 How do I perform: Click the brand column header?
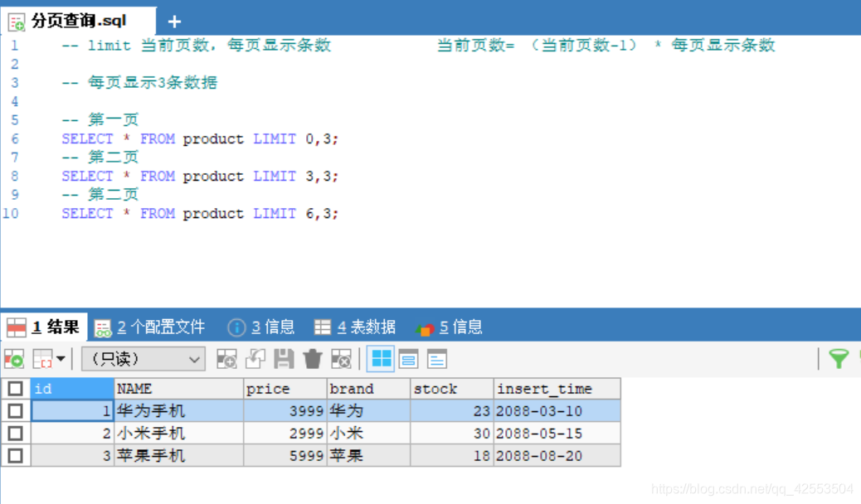tap(369, 389)
